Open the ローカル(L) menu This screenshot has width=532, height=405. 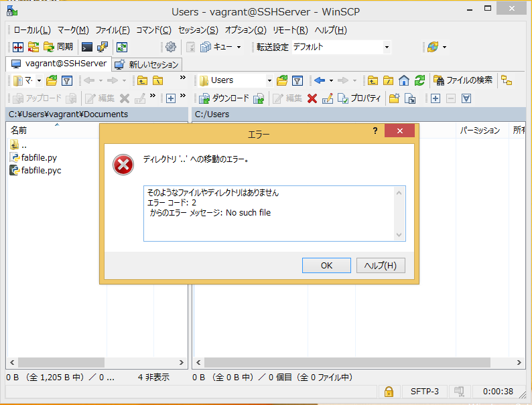[32, 30]
